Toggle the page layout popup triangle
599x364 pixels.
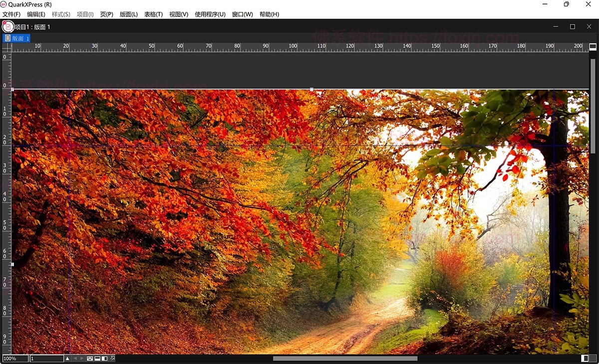(x=68, y=358)
